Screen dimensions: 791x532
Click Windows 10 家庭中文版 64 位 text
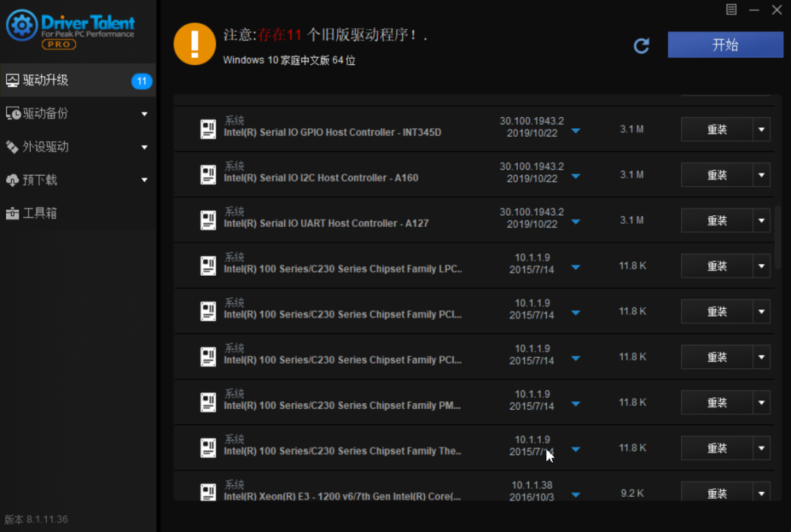289,60
